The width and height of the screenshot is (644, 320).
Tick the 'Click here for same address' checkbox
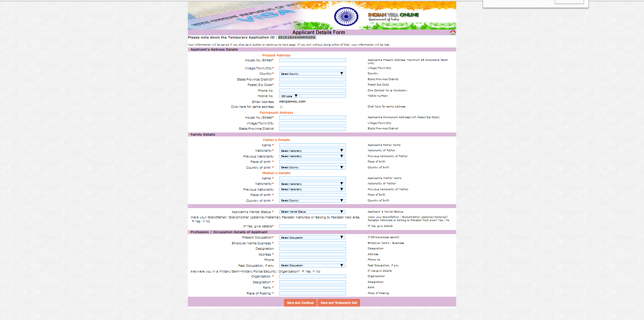pyautogui.click(x=281, y=107)
